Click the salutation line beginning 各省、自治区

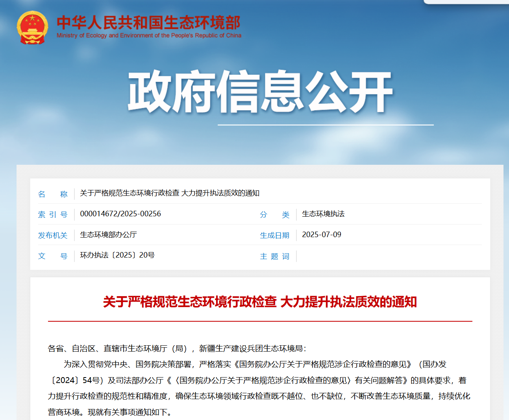tap(177, 348)
